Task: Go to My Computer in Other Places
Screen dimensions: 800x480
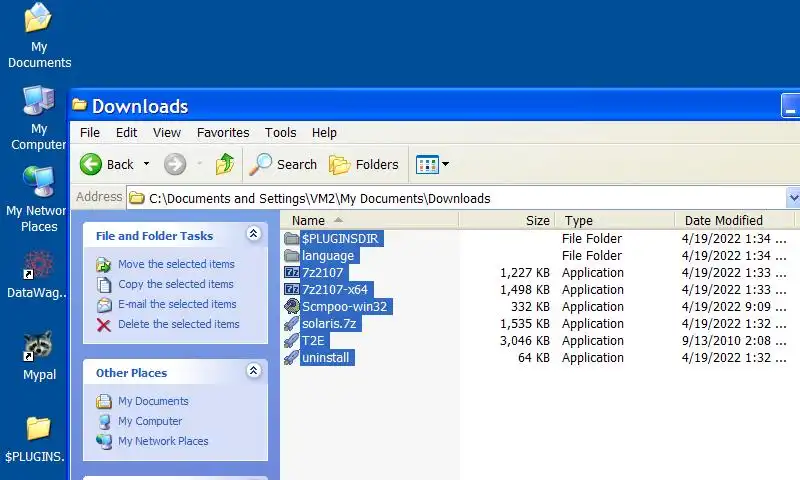Action: (150, 421)
